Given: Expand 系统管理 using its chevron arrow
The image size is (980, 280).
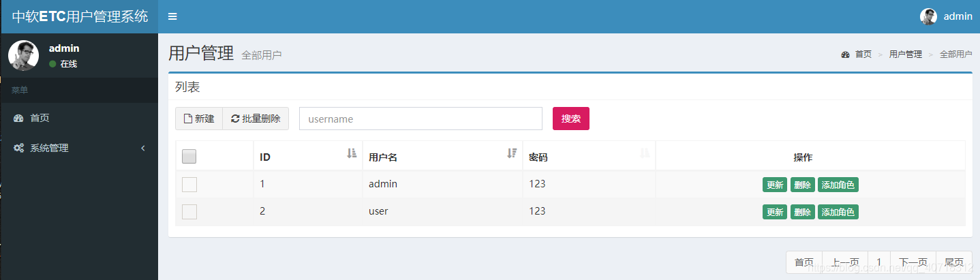Looking at the screenshot, I should point(143,148).
